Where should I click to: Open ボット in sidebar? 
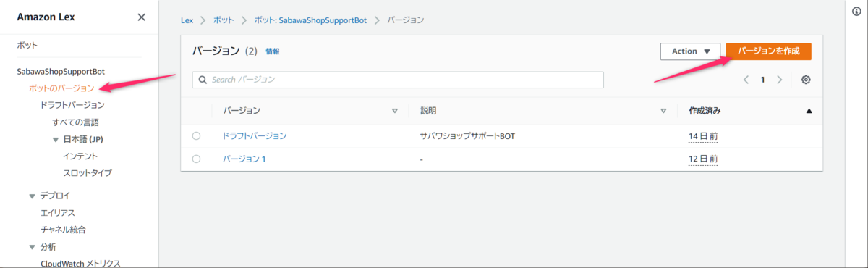[27, 45]
